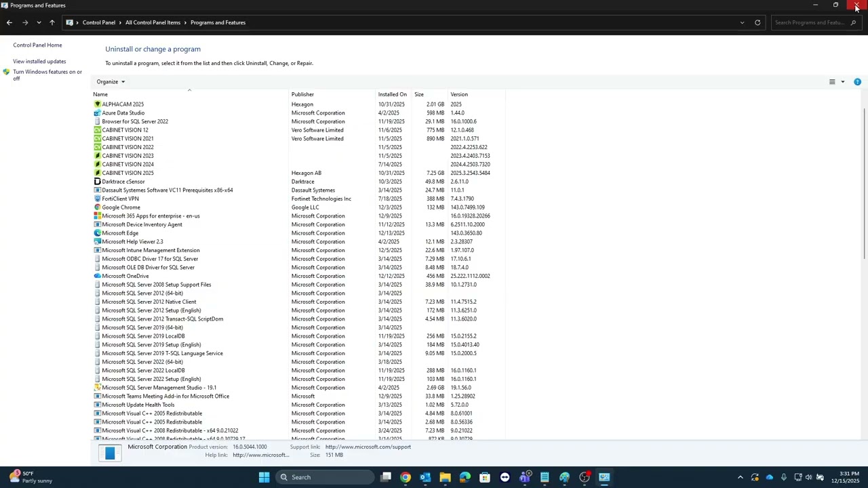Screen dimensions: 868x488
Task: Open File Explorer from the taskbar
Action: [445, 477]
